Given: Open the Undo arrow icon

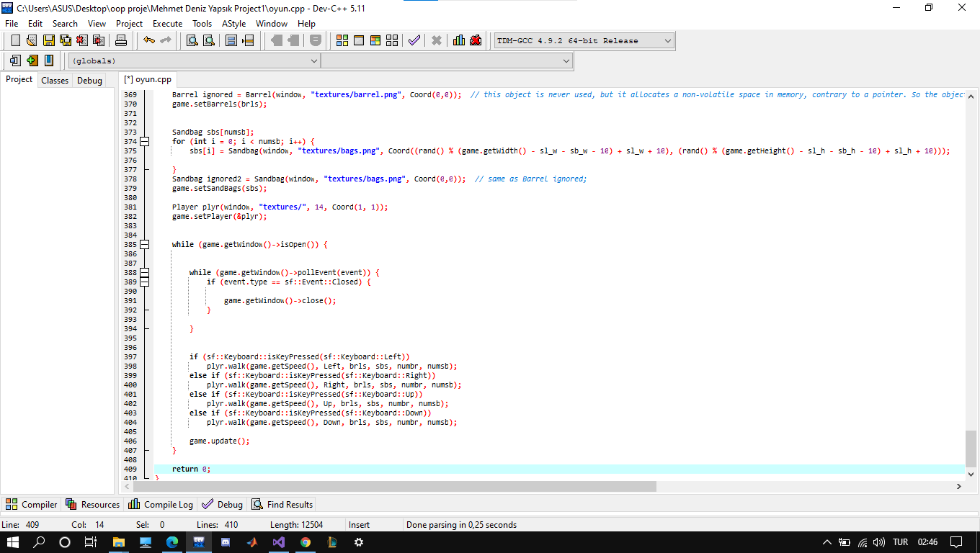Looking at the screenshot, I should 148,40.
